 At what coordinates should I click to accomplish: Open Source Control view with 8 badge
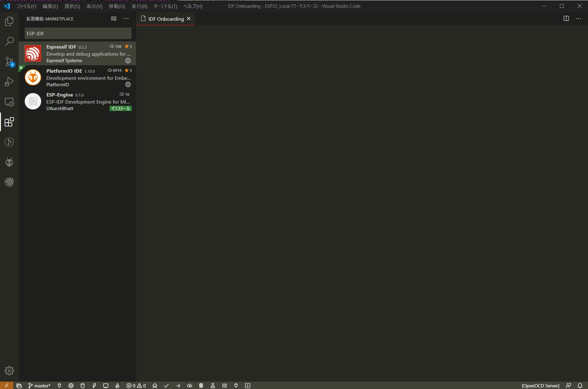[x=9, y=62]
